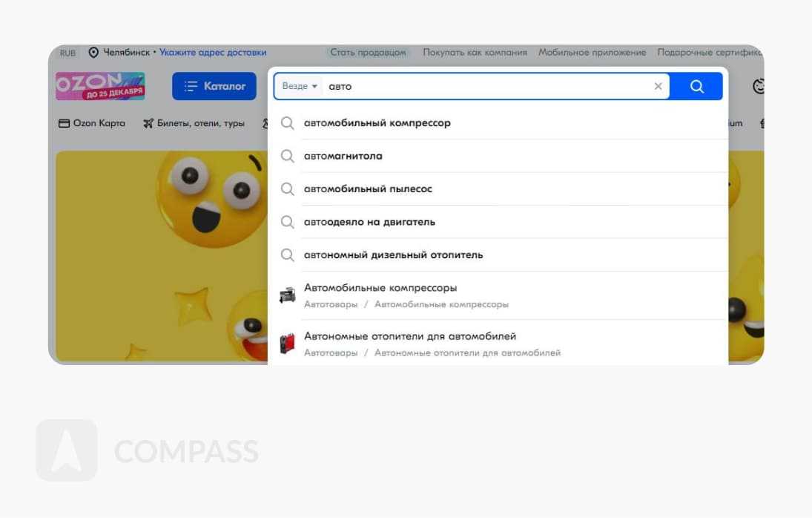The width and height of the screenshot is (812, 518).
Task: Click the Ozon logo
Action: pos(100,86)
